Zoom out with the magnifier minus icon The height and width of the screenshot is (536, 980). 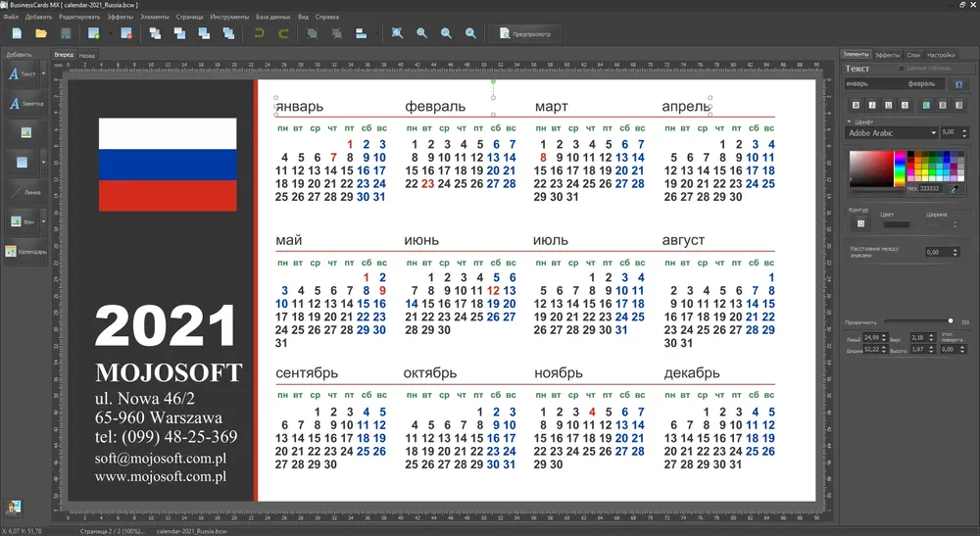(446, 33)
